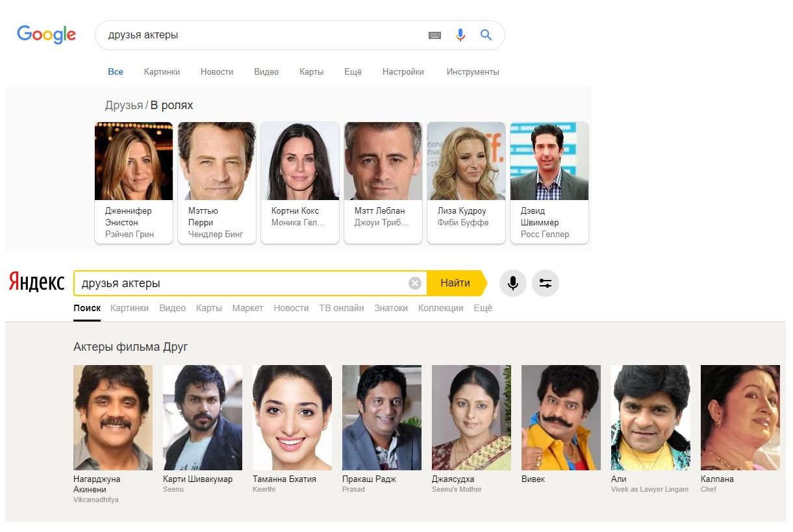Click Фиби Буффе role text
This screenshot has width=793, height=532.
click(463, 222)
